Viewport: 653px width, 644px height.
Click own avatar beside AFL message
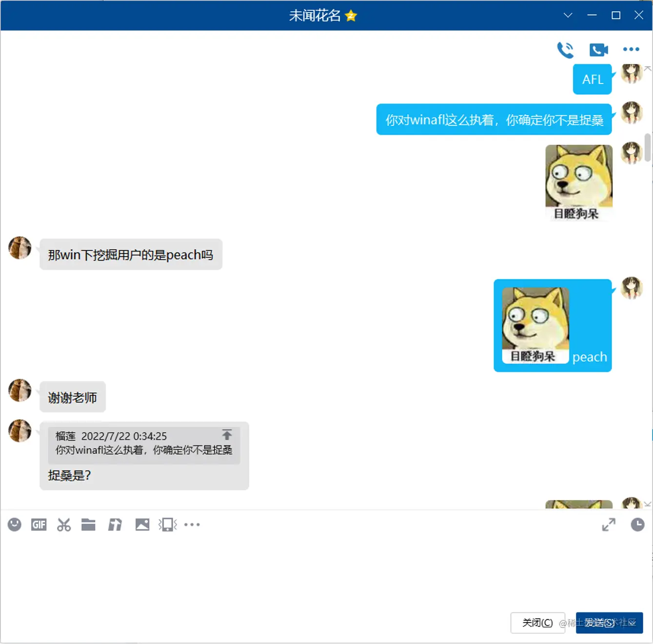[632, 73]
